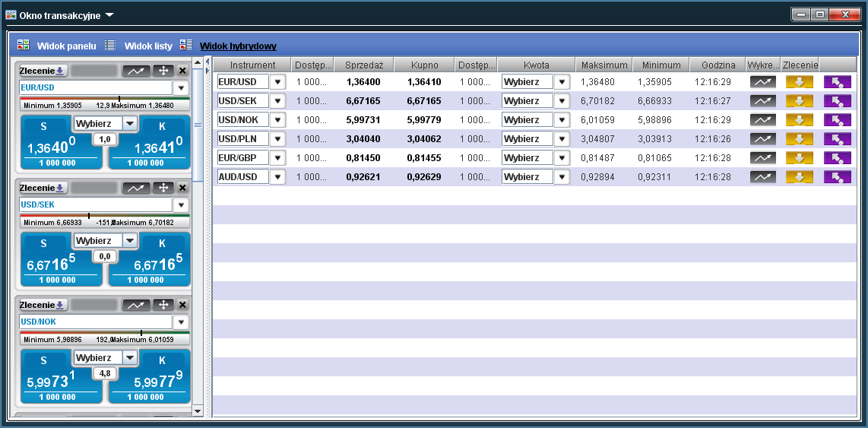Switch to Widok listy view
Viewport: 868px width, 428px height.
(148, 46)
